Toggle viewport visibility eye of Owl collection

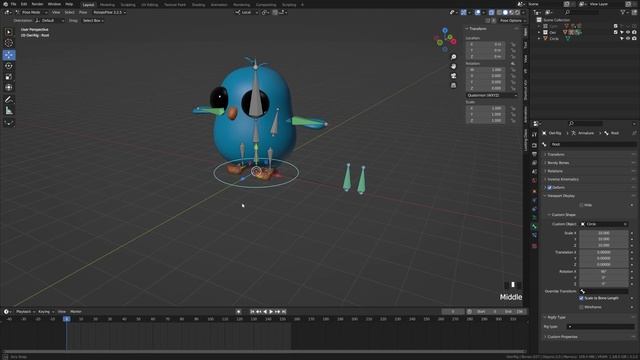(x=628, y=32)
